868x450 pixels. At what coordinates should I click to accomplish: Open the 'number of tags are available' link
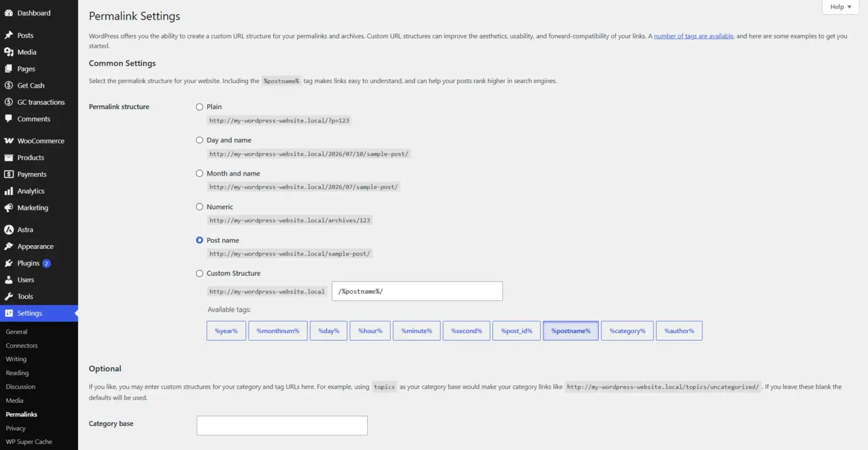point(694,36)
